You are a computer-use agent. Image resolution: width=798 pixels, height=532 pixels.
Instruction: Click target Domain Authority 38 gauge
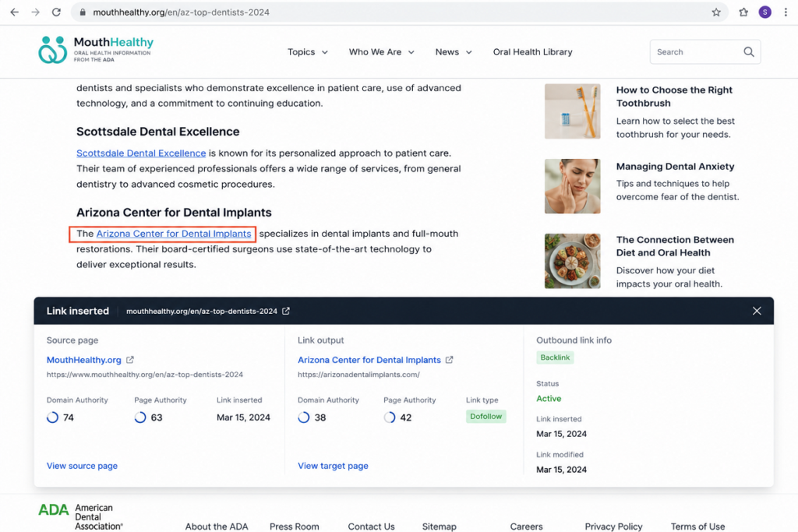click(x=304, y=417)
